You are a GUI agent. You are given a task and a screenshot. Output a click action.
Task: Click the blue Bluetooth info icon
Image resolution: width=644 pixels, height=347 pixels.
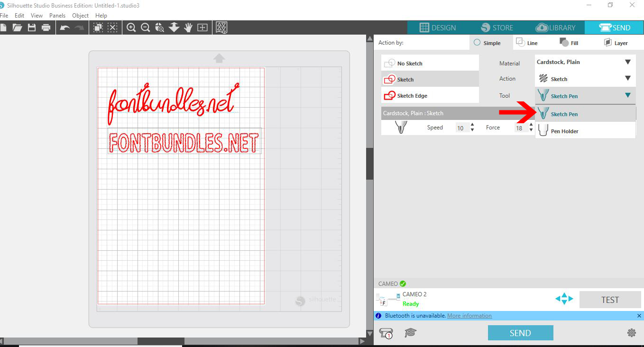[x=378, y=316]
